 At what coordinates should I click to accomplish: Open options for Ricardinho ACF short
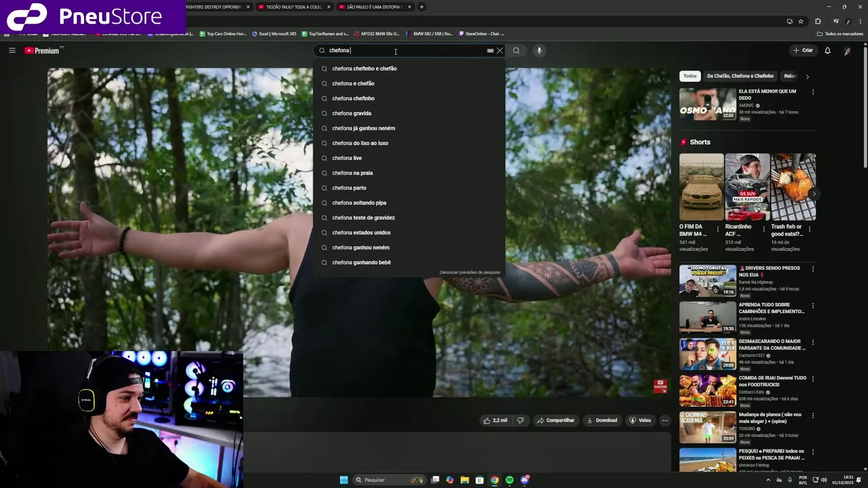pos(764,229)
